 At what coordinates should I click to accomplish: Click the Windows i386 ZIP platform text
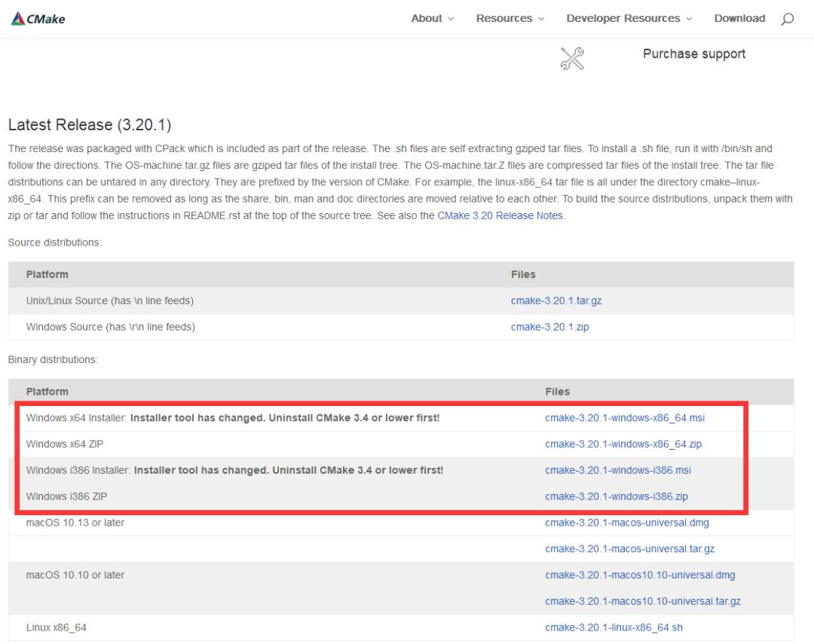(66, 496)
